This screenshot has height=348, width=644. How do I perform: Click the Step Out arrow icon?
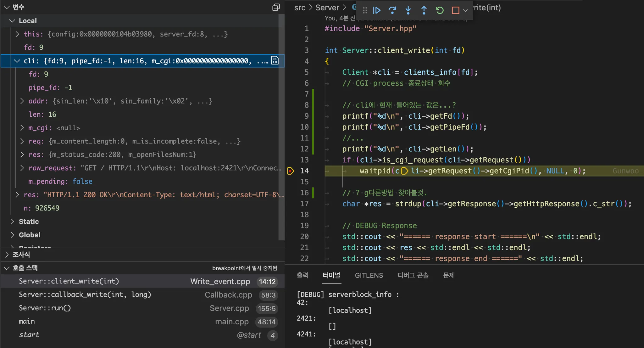(x=424, y=10)
